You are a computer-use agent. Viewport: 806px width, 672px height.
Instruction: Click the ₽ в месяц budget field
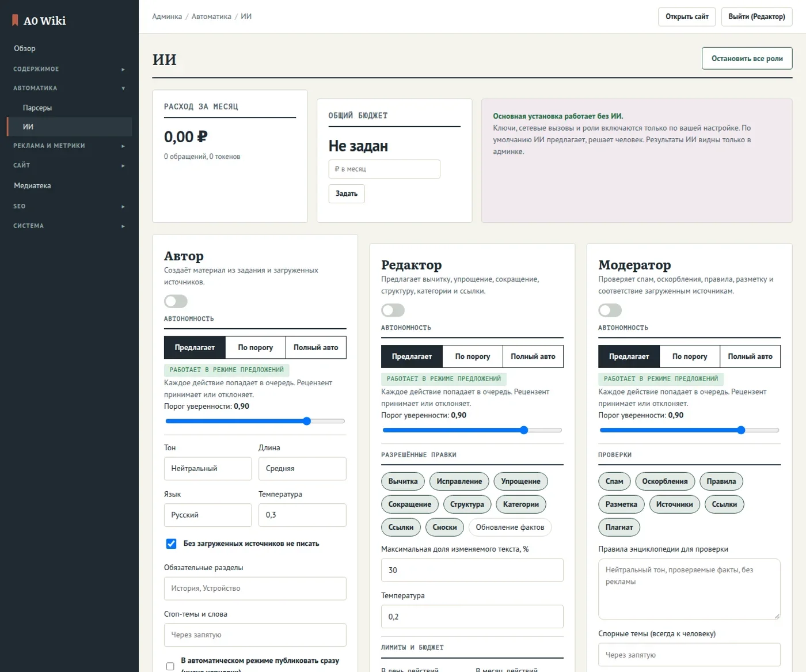coord(385,169)
